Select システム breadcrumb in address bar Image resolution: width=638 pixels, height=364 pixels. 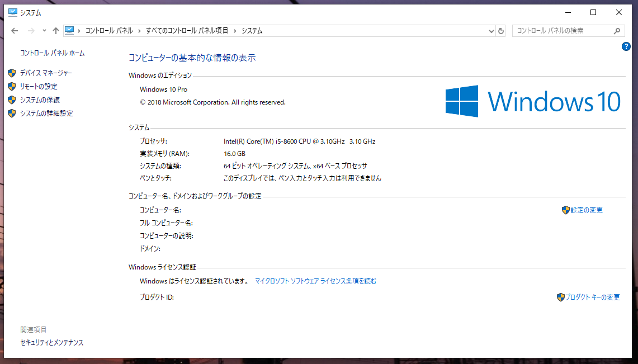coord(252,31)
